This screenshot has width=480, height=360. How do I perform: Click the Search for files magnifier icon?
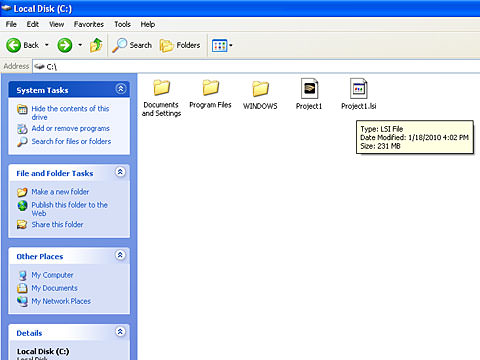click(x=22, y=142)
